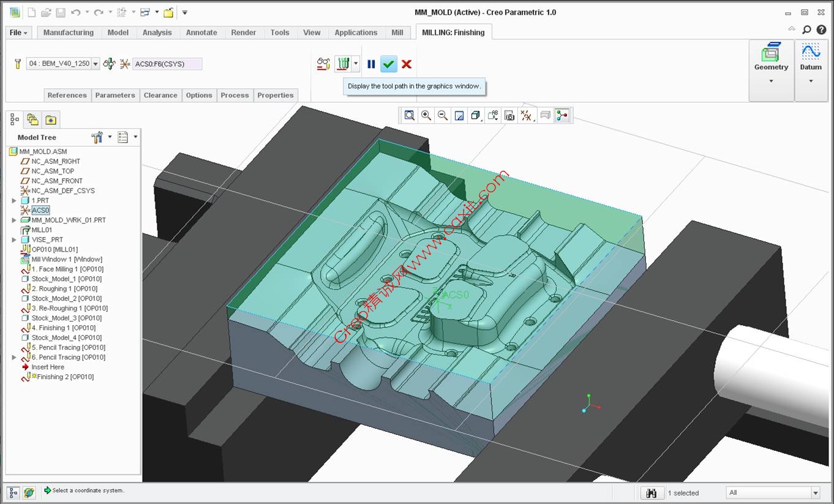
Task: Open the Display Style cube icon
Action: 476,115
